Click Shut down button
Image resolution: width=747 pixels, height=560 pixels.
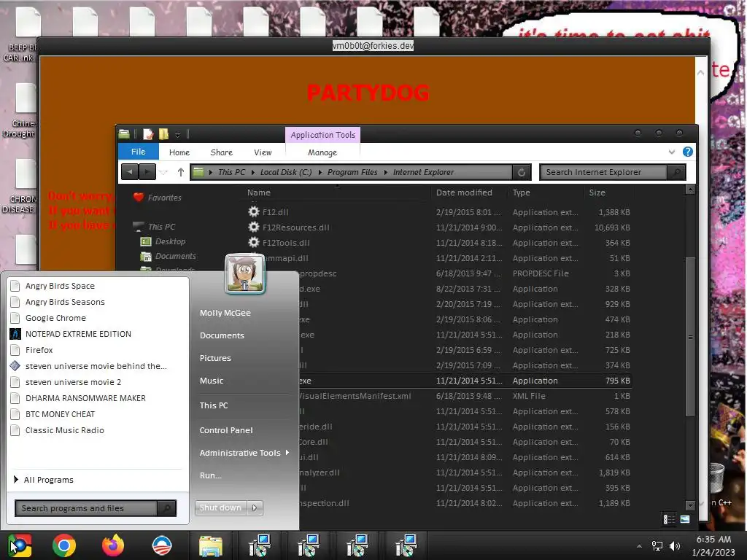pos(220,507)
